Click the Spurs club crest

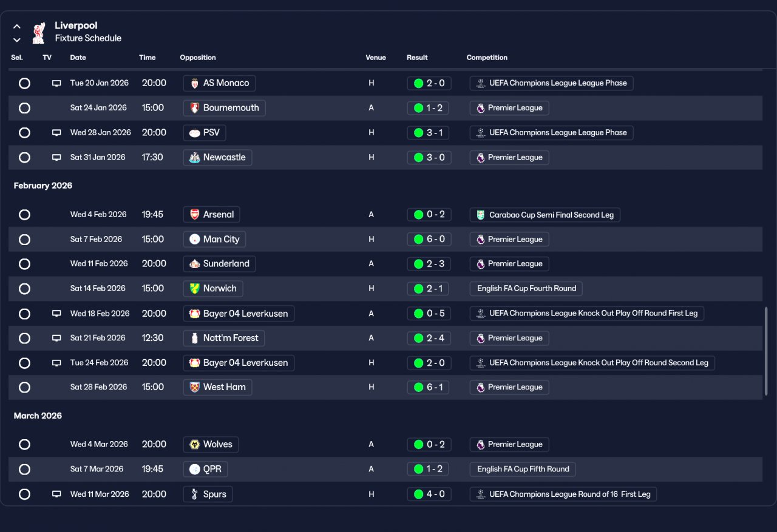click(x=194, y=494)
